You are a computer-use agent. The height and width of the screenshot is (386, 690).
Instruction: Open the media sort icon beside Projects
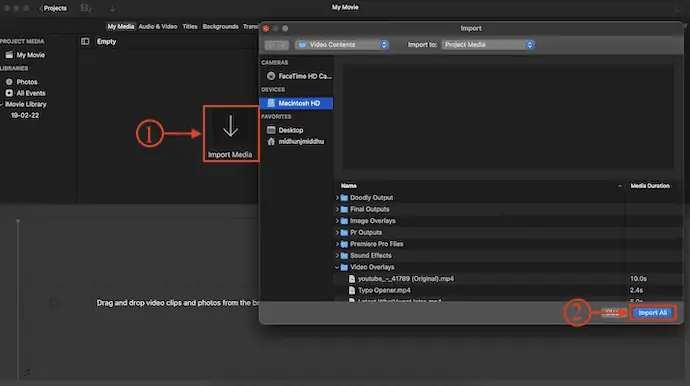[x=86, y=8]
